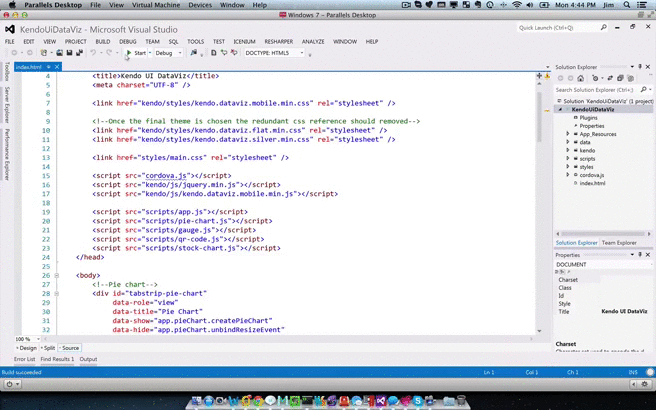
Task: Click the search magnifier in Solution Explorer
Action: [643, 90]
